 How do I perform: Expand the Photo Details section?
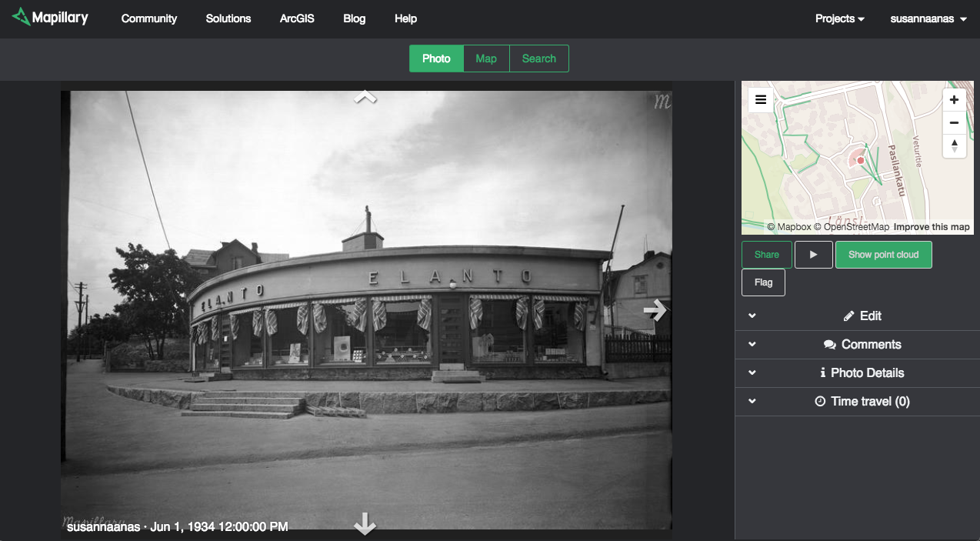click(x=862, y=372)
